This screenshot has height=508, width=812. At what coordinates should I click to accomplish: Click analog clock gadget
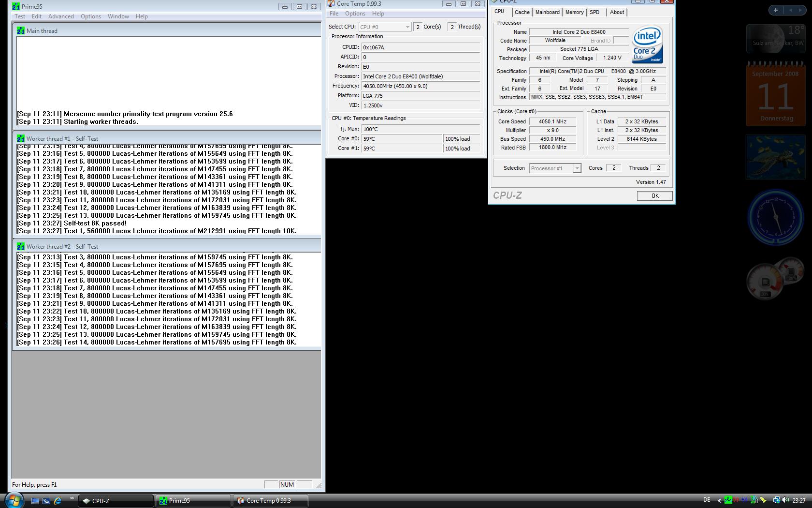776,217
